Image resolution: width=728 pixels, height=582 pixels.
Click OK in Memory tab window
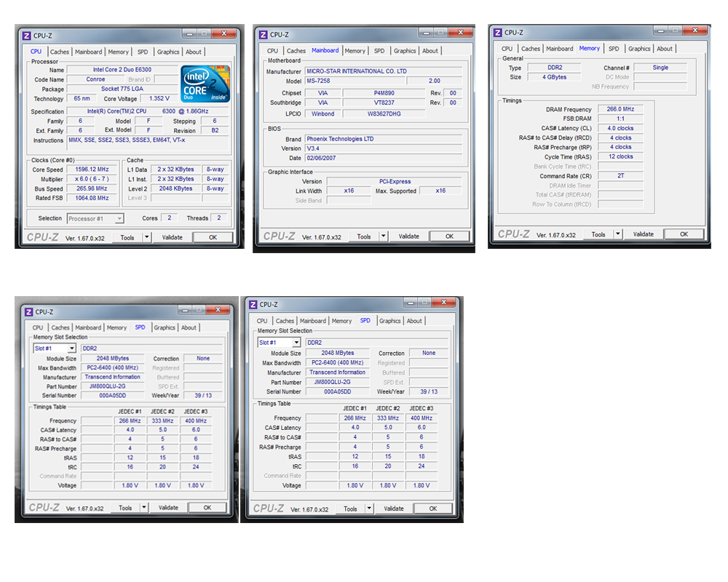[x=684, y=234]
